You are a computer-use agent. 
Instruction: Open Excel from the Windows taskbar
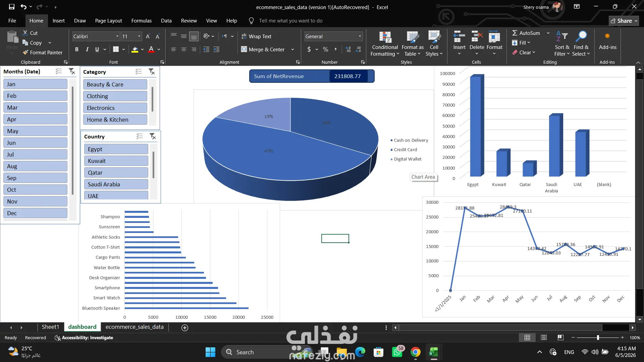point(433,352)
